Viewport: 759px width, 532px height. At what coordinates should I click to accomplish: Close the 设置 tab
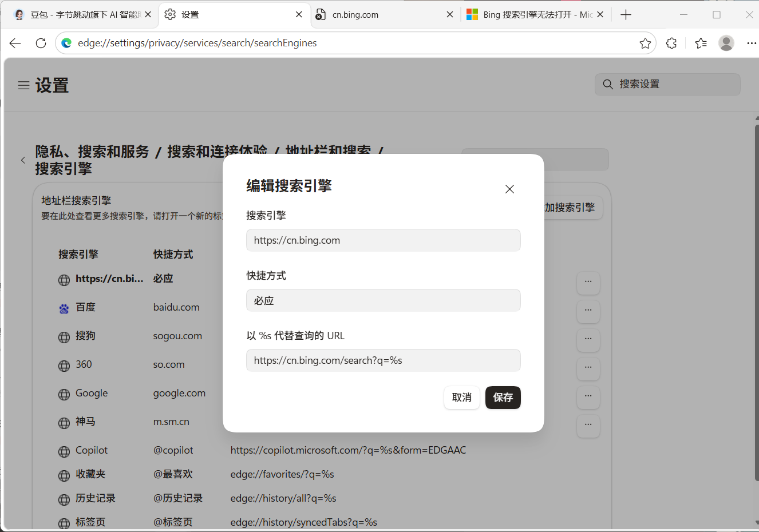[299, 15]
